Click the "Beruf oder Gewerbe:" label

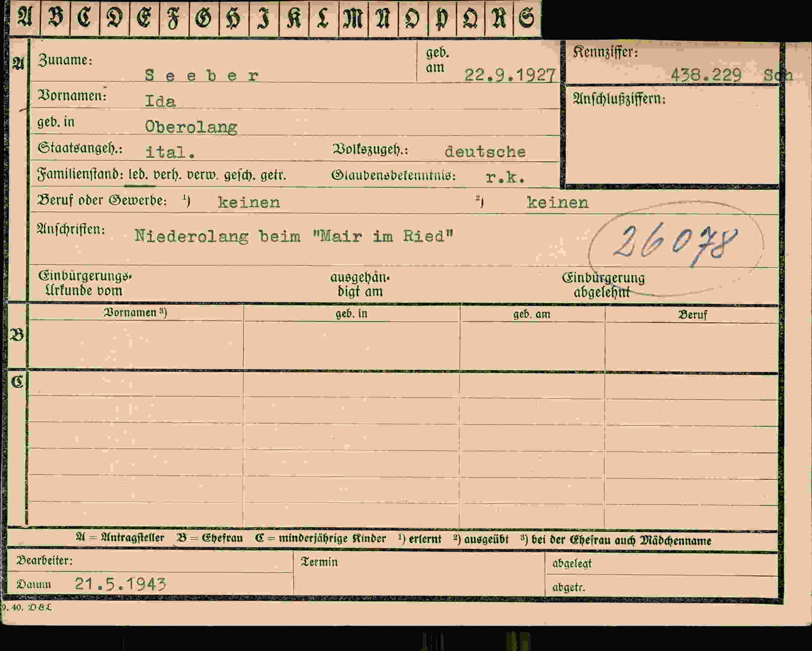coord(102,200)
